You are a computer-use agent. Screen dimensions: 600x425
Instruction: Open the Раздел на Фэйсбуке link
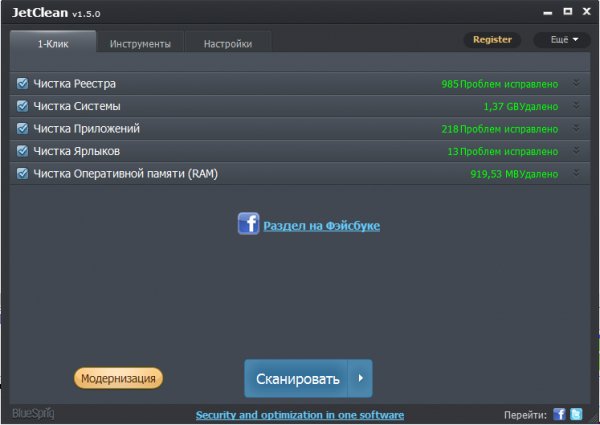coord(322,226)
